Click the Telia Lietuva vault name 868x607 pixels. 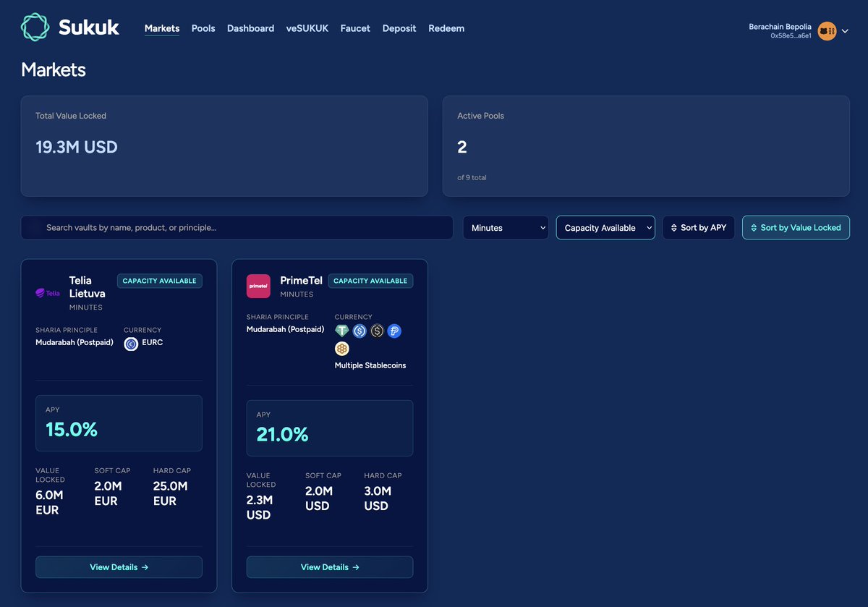click(x=88, y=286)
